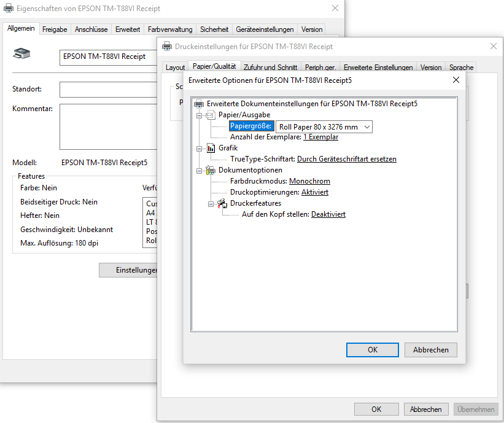Select the Erweiterte Dokumenteinstellungen root item
Image resolution: width=504 pixels, height=423 pixels.
[312, 104]
